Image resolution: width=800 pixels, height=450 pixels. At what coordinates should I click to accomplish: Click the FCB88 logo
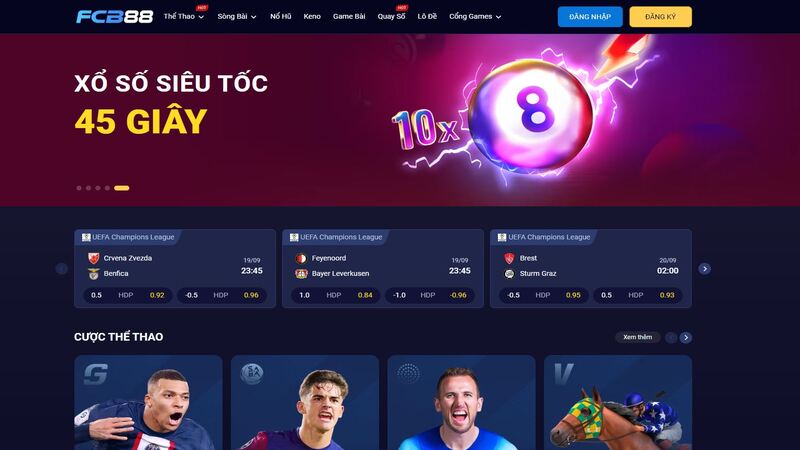114,16
